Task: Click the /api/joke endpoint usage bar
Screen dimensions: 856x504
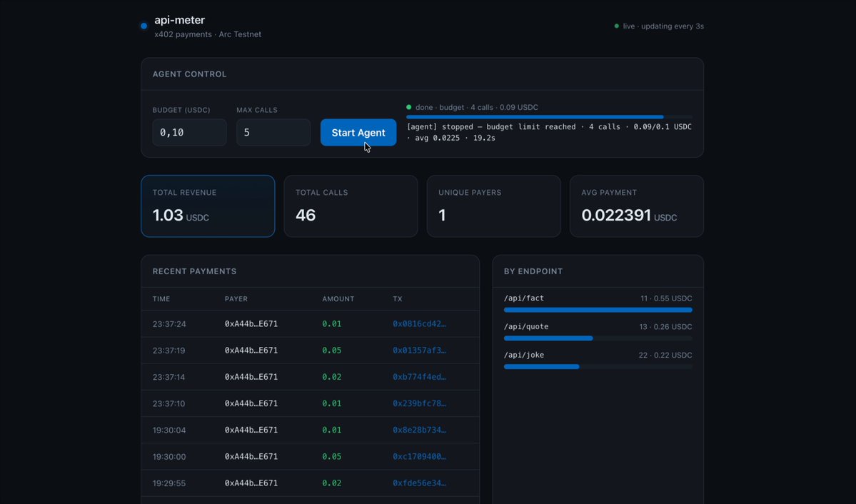Action: [x=598, y=366]
